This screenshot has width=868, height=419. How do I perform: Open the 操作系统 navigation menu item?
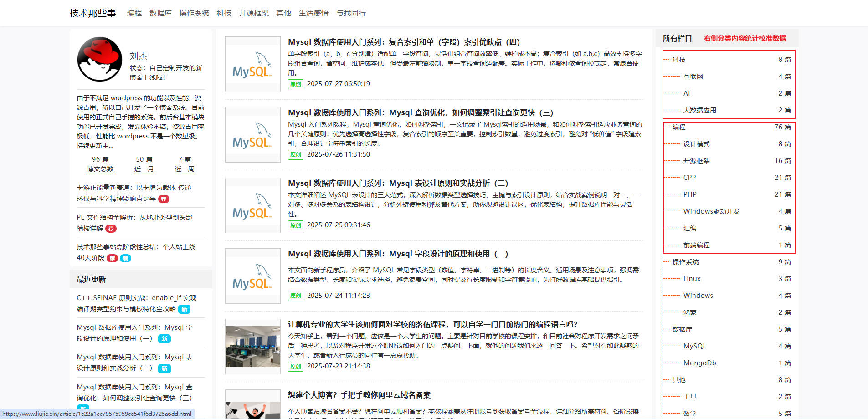[194, 13]
